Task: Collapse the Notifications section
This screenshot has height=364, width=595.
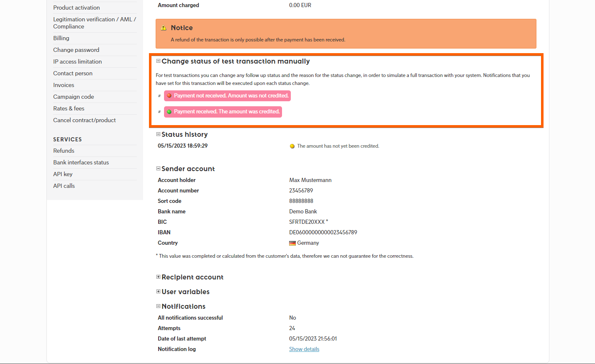Action: coord(159,306)
